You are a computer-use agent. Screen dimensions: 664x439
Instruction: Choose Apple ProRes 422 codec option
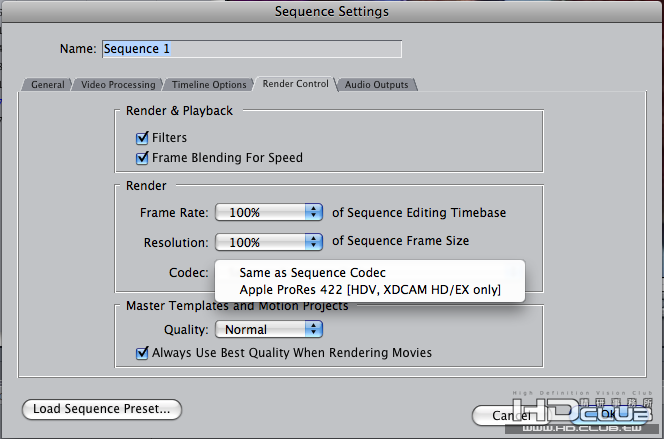370,290
